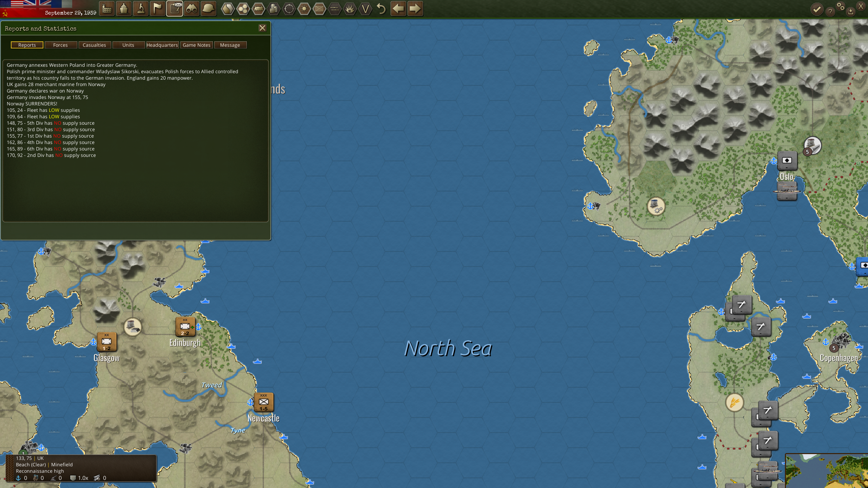Select the combat explosion overlay icon
This screenshot has width=868, height=488.
pos(350,9)
